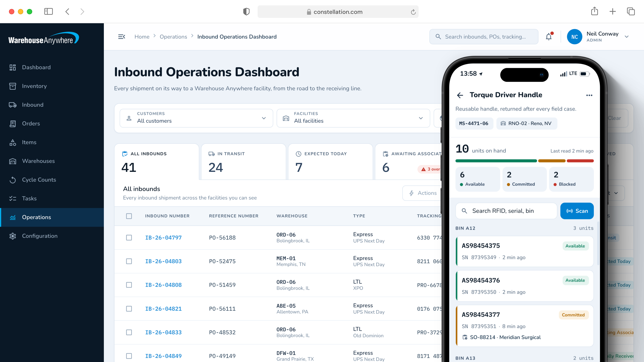Tap the back arrow on phone screen
This screenshot has height=362, width=644.
460,95
